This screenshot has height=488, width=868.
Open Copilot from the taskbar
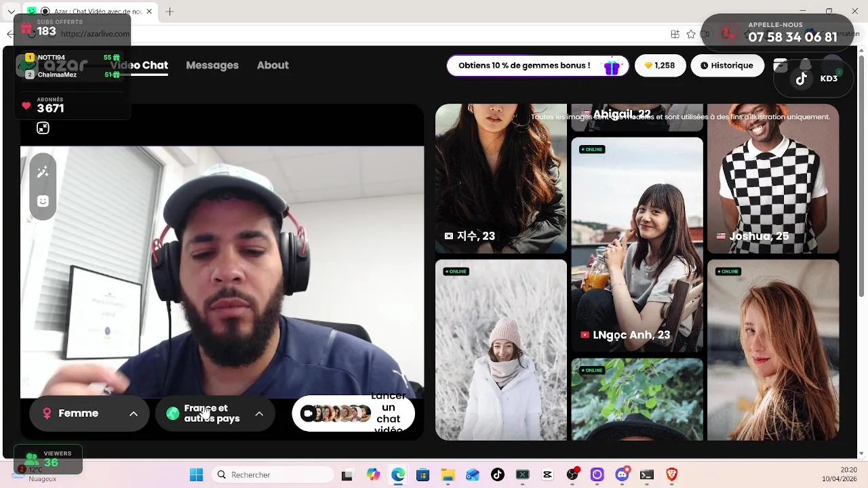tap(373, 475)
